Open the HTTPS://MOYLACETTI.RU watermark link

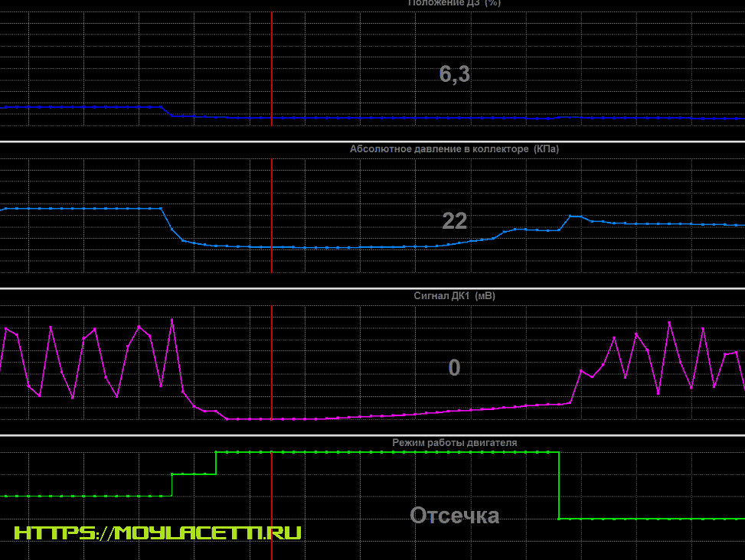(158, 532)
